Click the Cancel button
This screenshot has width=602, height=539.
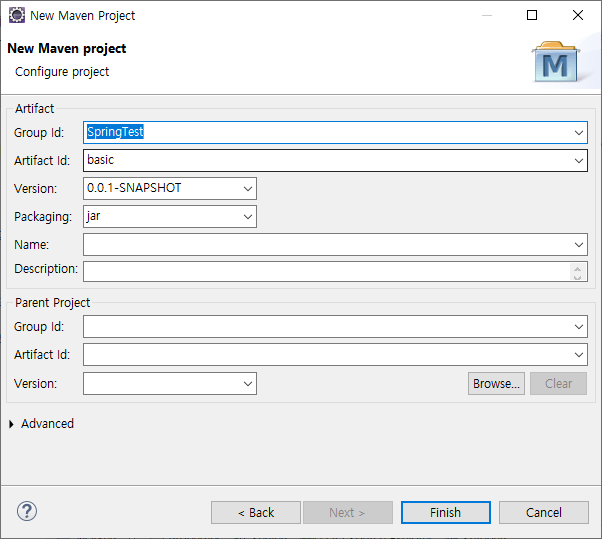pyautogui.click(x=544, y=512)
